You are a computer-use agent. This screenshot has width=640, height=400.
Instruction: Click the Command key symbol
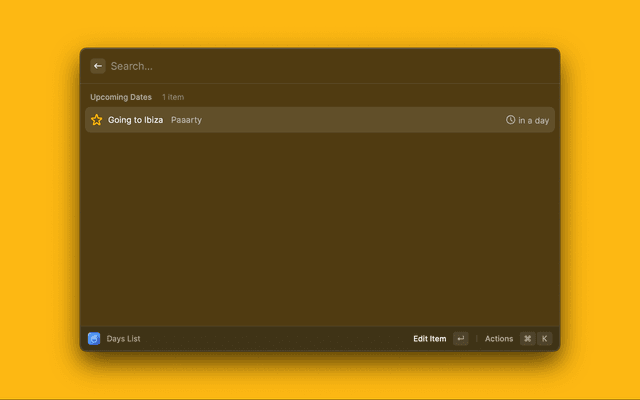coord(527,339)
